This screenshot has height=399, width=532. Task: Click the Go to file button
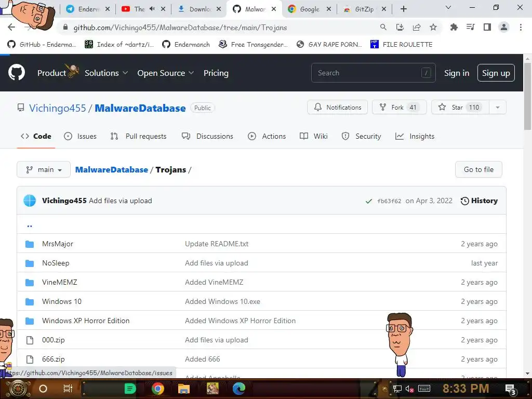click(x=478, y=169)
